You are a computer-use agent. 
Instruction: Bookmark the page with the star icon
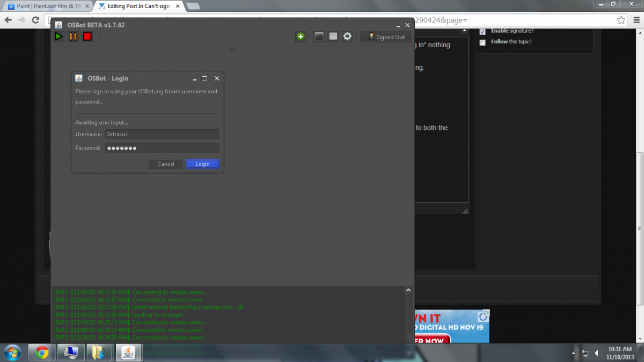621,20
